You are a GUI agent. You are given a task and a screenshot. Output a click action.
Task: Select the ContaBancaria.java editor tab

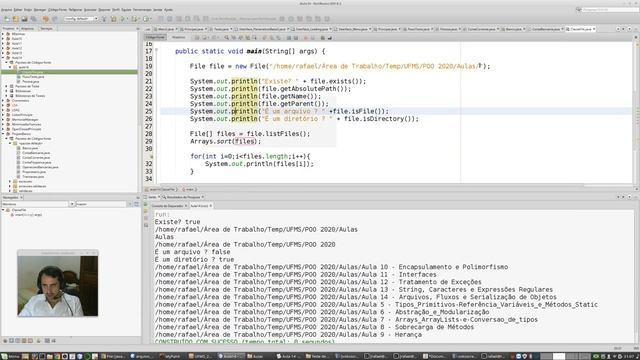coord(545,29)
